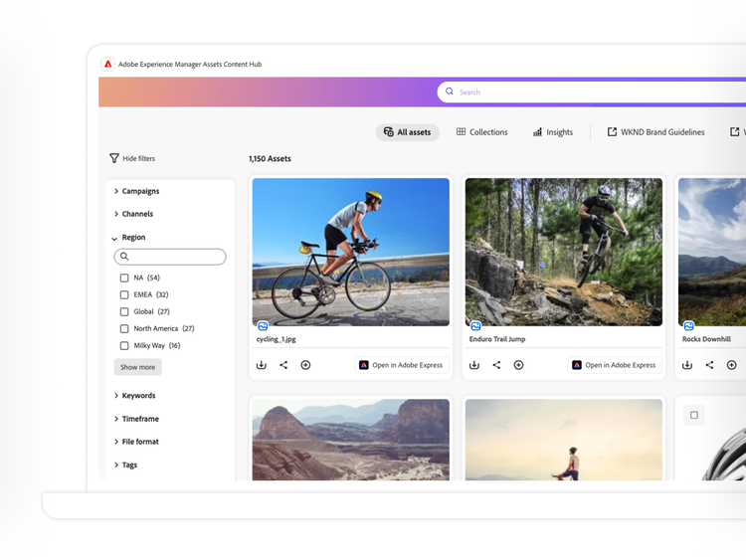Click the Rocks Downhill title
The height and width of the screenshot is (560, 746).
coord(706,339)
